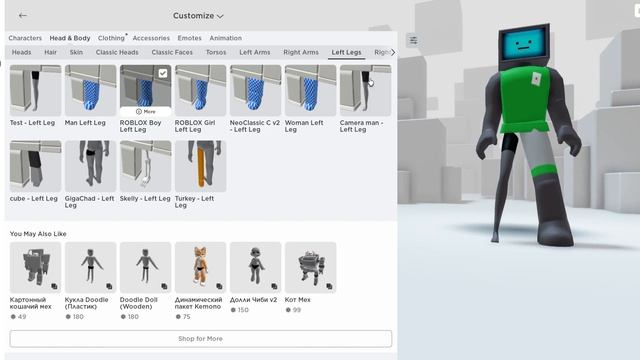Open Динамический пакет Kemono recommended item
Image resolution: width=640 pixels, height=360 pixels.
[x=200, y=267]
